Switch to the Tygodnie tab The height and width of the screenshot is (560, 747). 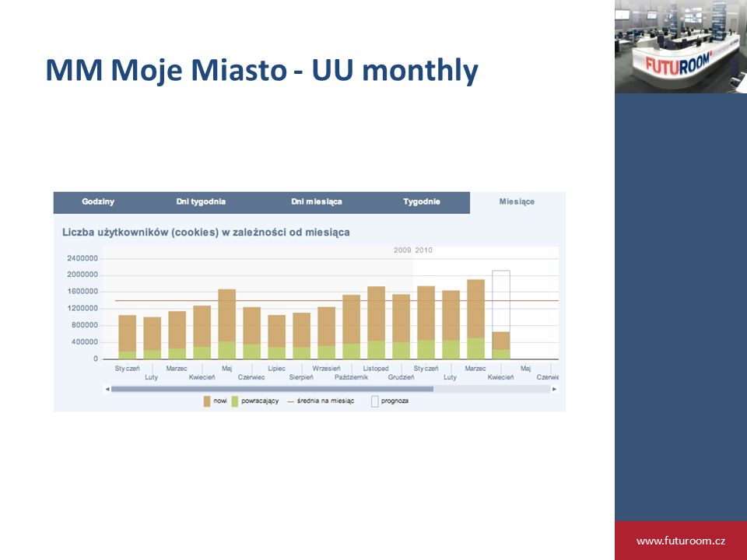(422, 202)
